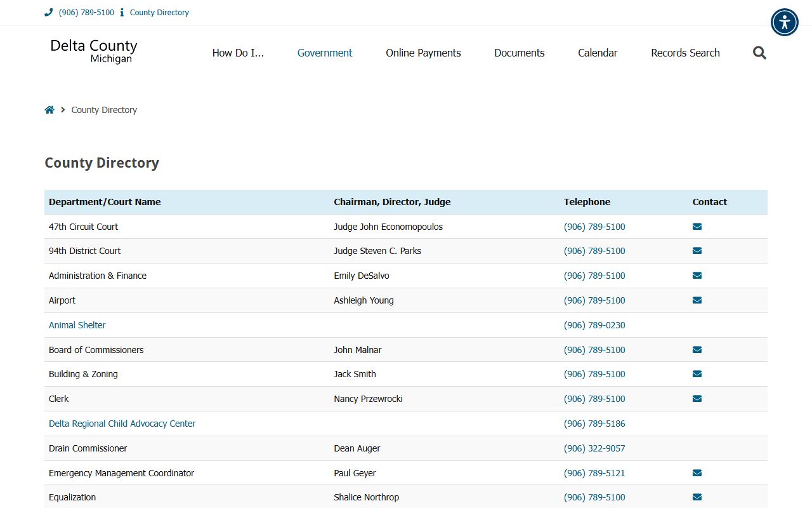
Task: Select Jack Smith name
Action: coord(355,374)
